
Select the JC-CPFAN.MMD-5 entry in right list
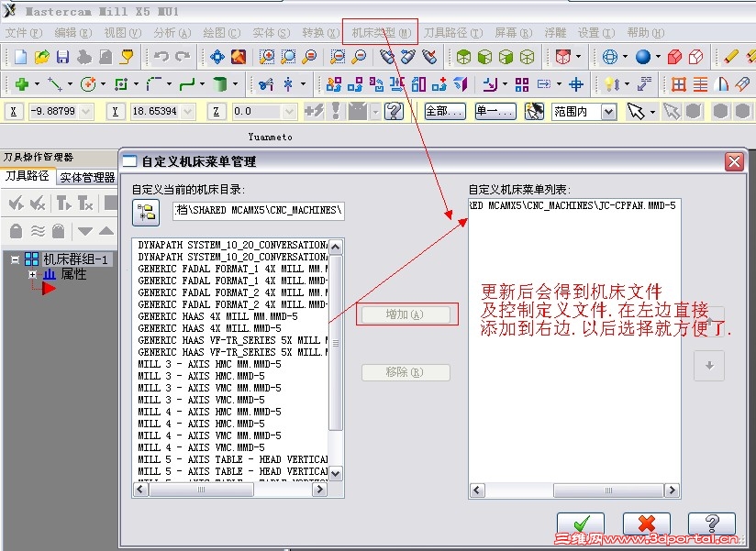[x=573, y=205]
